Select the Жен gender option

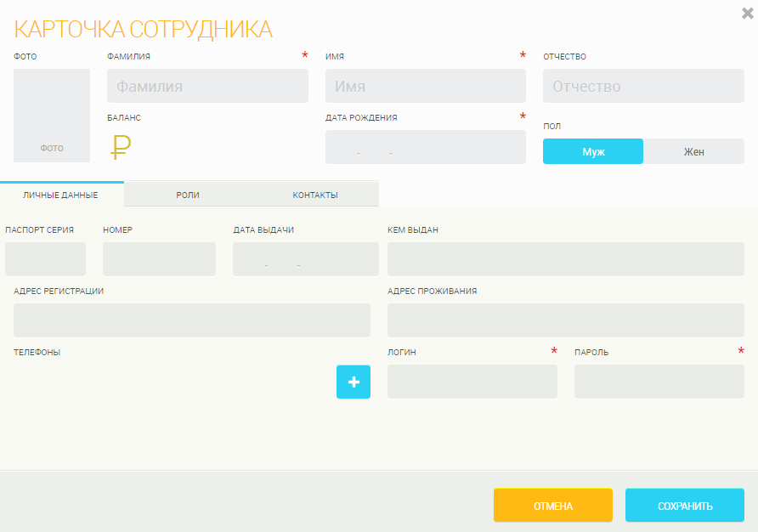693,151
